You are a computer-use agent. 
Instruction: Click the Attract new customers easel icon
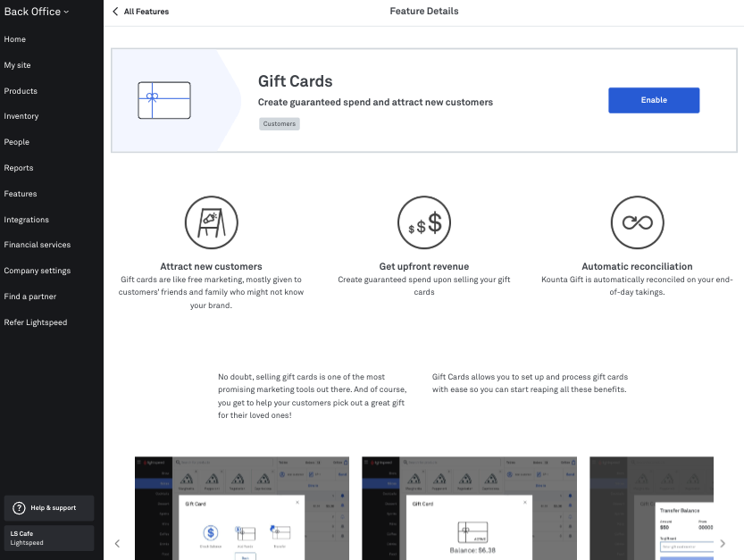pos(211,222)
